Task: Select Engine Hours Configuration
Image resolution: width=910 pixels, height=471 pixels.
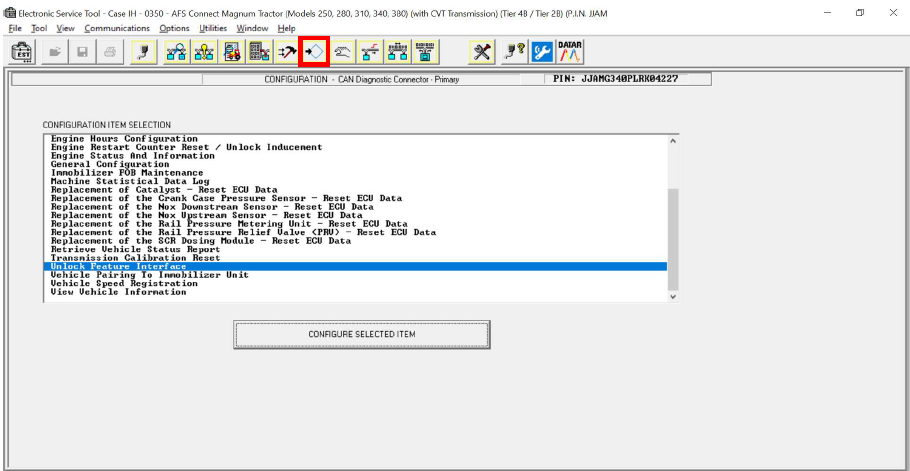Action: pyautogui.click(x=355, y=139)
